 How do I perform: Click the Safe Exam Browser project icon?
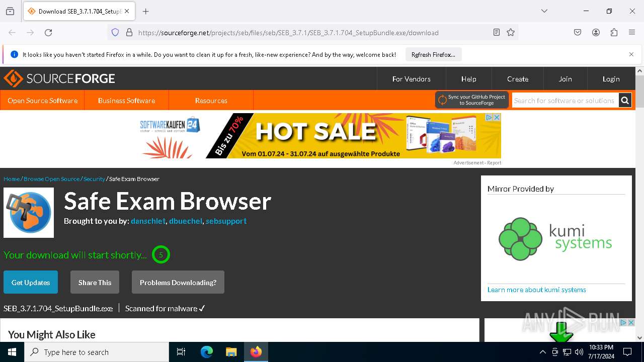pos(29,213)
